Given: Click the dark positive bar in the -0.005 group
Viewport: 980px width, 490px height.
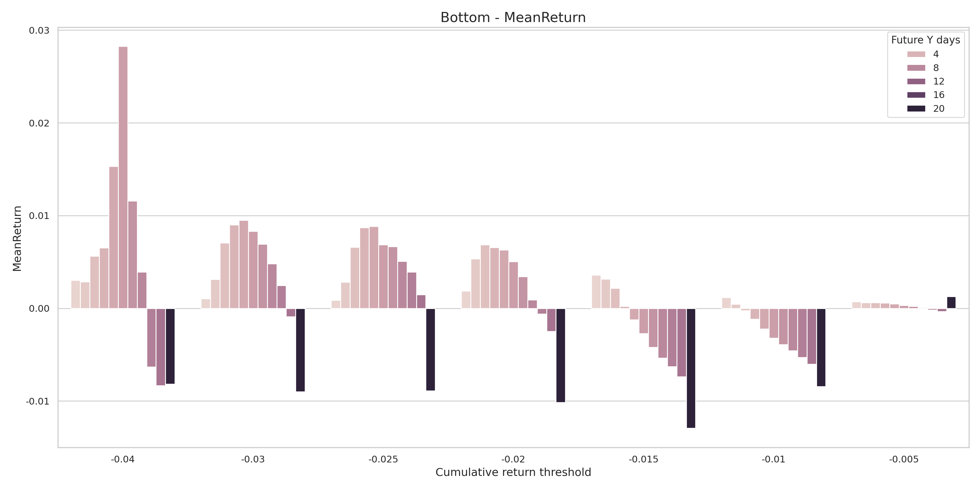Looking at the screenshot, I should [951, 303].
